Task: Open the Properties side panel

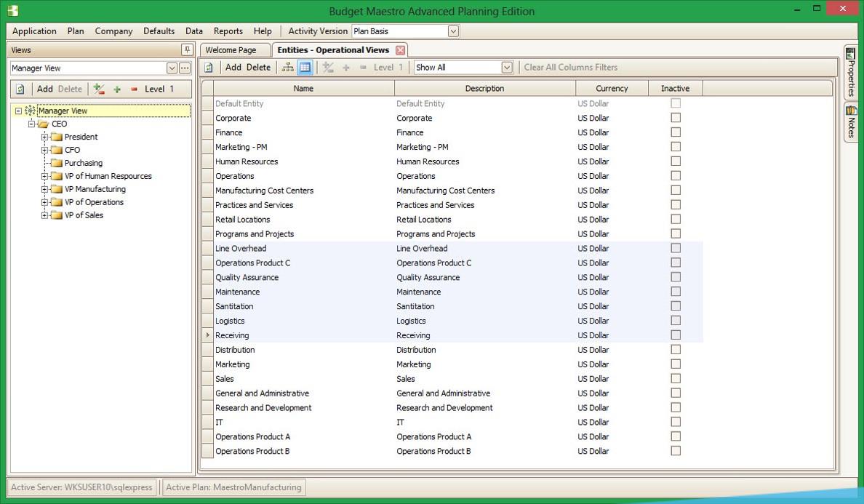Action: [x=851, y=72]
